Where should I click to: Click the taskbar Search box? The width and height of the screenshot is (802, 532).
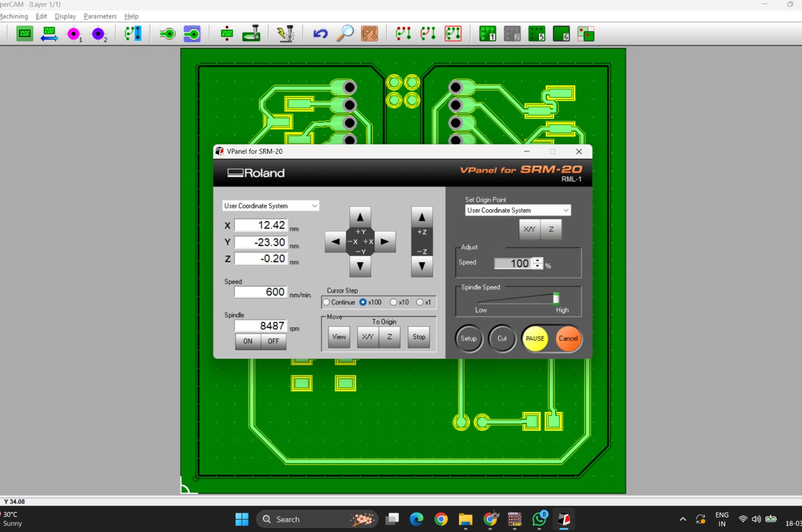(x=317, y=519)
